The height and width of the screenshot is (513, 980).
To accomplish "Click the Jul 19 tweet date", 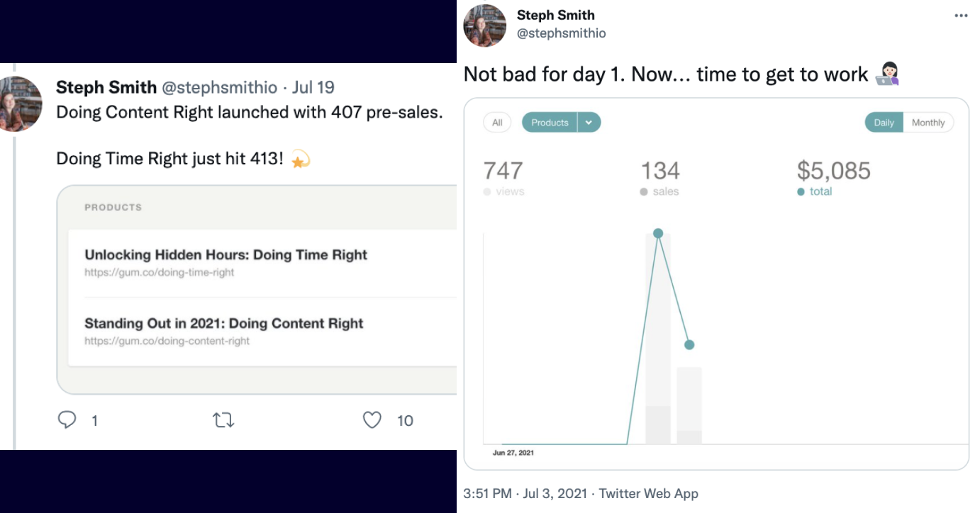I will (313, 87).
